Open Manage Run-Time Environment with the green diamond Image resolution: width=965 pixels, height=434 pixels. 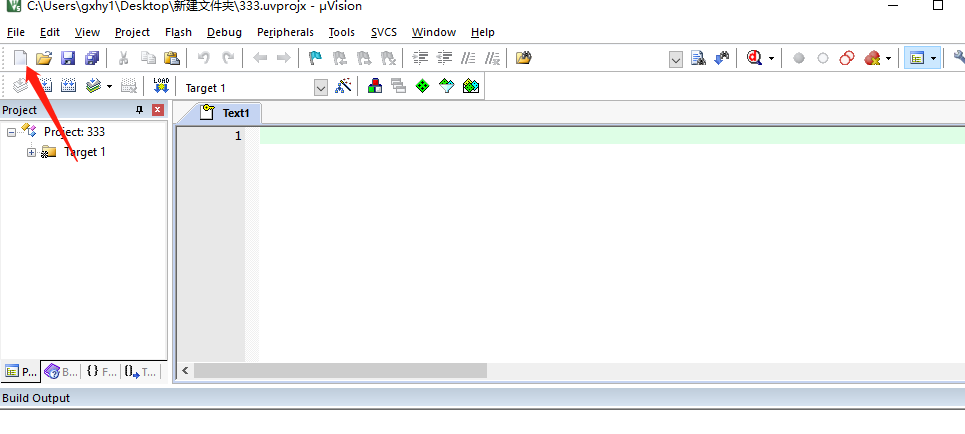tap(422, 86)
